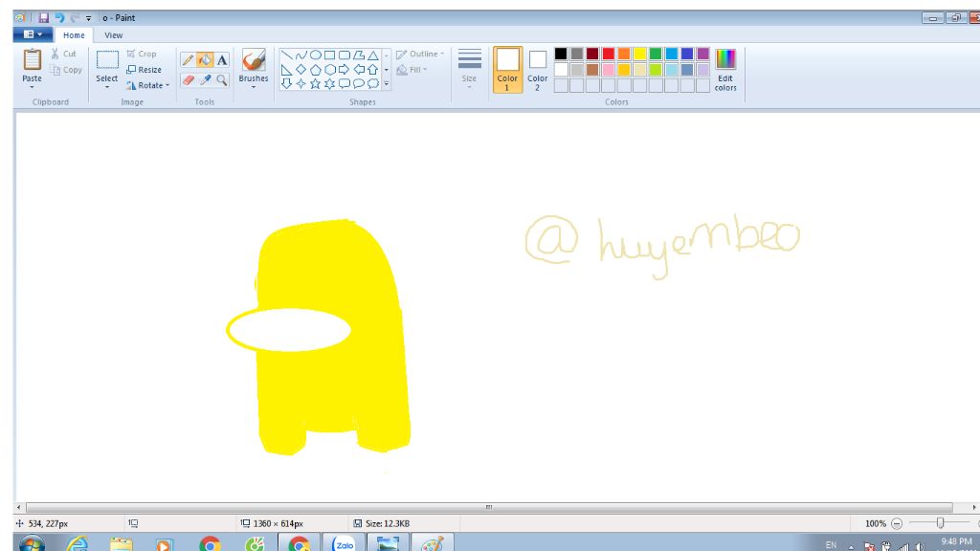Click the "100%" zoom level text
The height and width of the screenshot is (551, 980).
point(876,523)
